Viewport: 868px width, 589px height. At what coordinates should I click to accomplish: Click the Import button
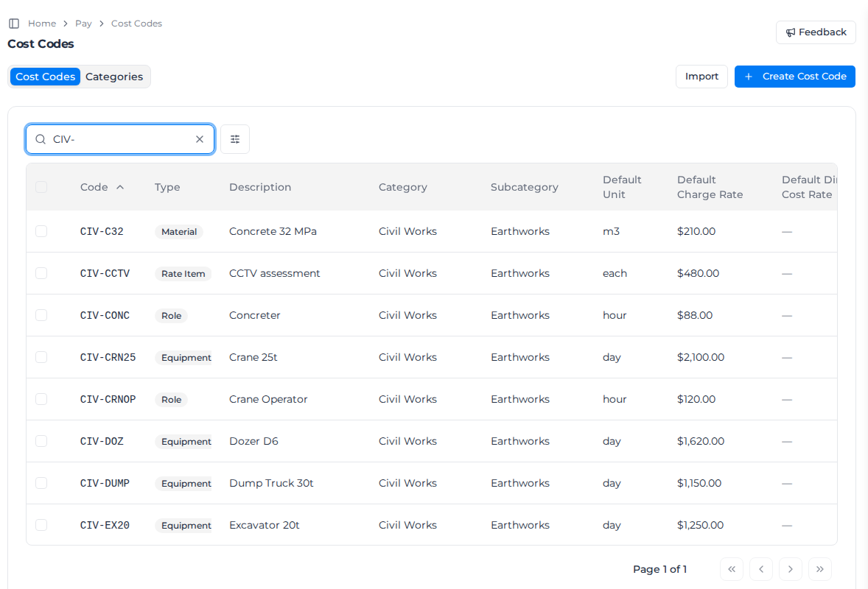click(x=702, y=77)
